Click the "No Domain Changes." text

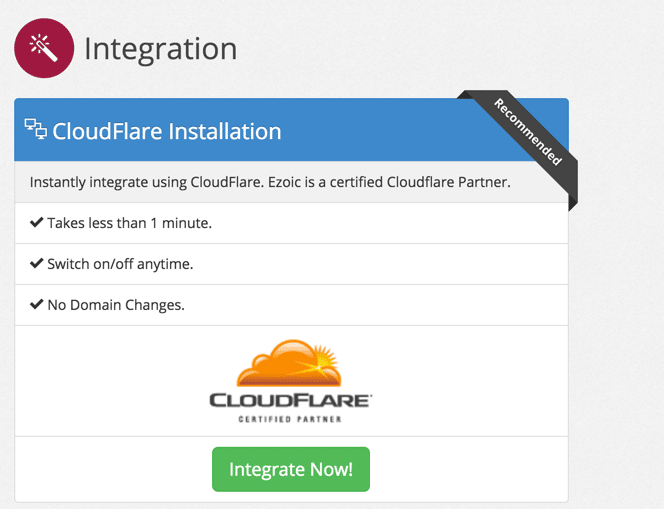[x=116, y=305]
